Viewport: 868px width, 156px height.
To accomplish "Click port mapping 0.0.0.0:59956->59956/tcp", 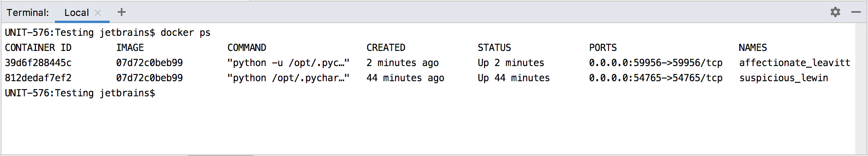I will pyautogui.click(x=656, y=63).
